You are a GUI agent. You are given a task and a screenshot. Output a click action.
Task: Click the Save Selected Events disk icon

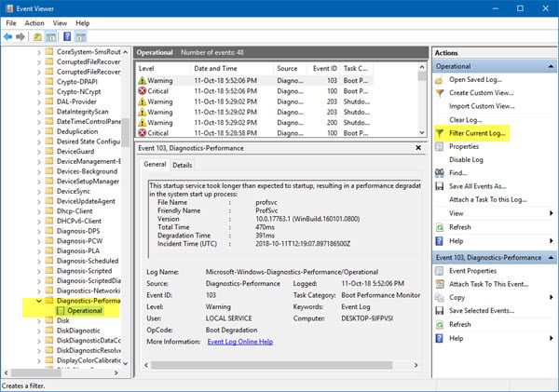440,311
